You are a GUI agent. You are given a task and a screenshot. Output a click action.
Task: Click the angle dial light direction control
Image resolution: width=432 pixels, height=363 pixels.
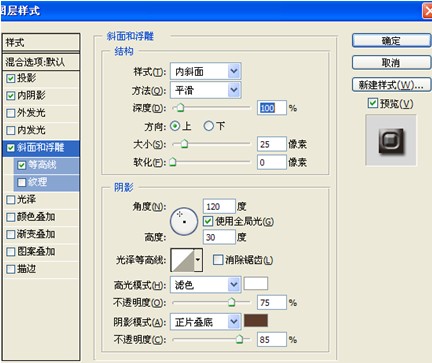(x=184, y=222)
